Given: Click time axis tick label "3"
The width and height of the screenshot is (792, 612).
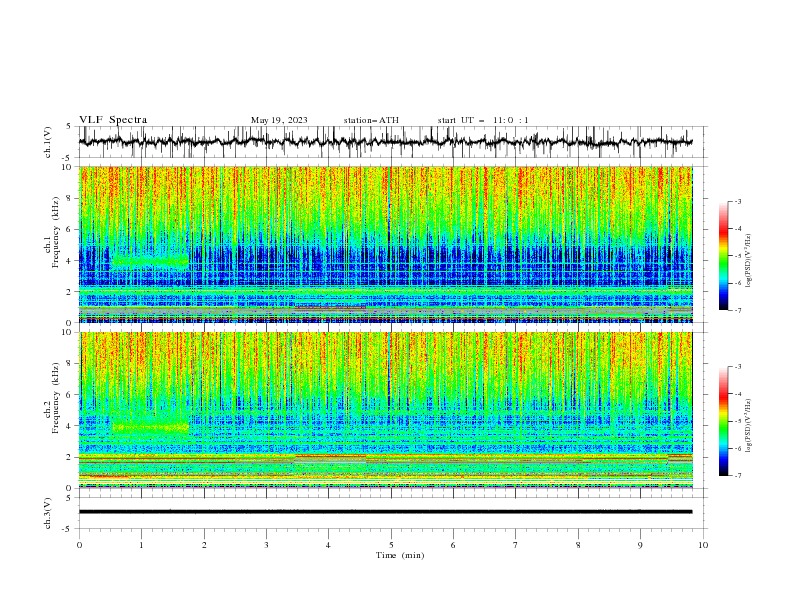Looking at the screenshot, I should coord(266,545).
